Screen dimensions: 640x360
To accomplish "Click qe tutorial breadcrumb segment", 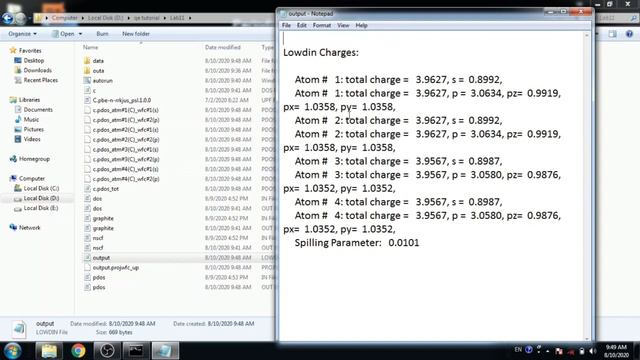I will [x=147, y=18].
